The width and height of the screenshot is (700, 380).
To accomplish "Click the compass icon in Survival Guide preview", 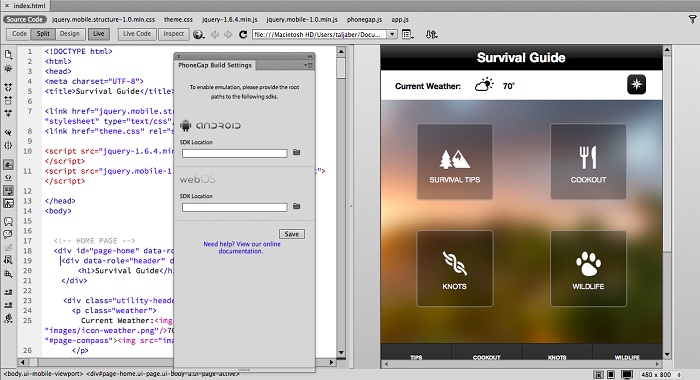I will (x=636, y=84).
